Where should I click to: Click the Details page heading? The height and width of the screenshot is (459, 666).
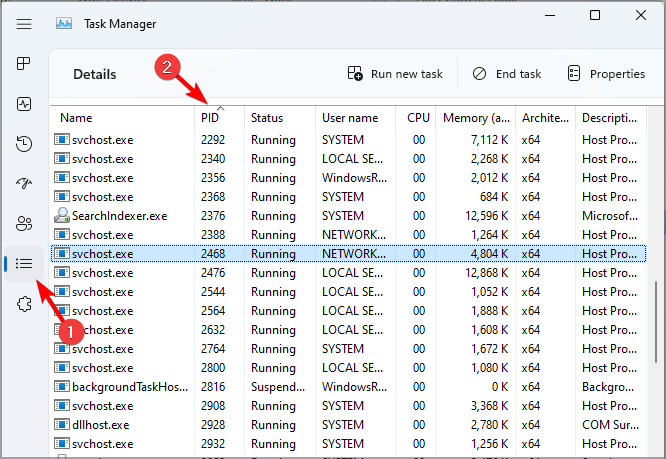(95, 74)
